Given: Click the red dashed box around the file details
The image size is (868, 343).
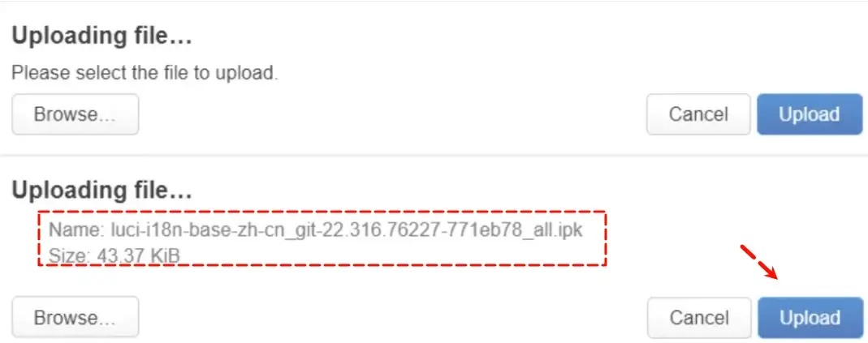Looking at the screenshot, I should pos(322,238).
